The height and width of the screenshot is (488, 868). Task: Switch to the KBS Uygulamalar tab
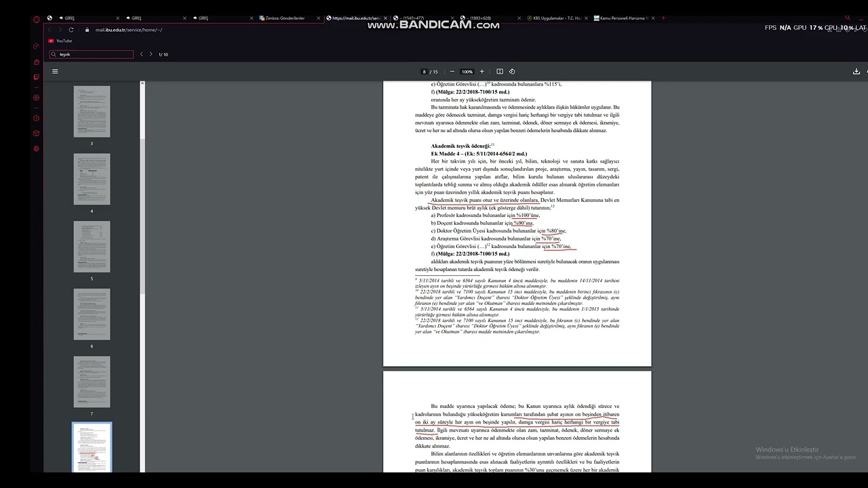pos(557,18)
